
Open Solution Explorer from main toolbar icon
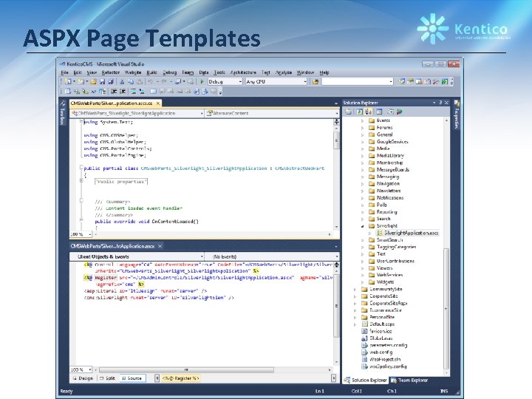tap(402, 82)
